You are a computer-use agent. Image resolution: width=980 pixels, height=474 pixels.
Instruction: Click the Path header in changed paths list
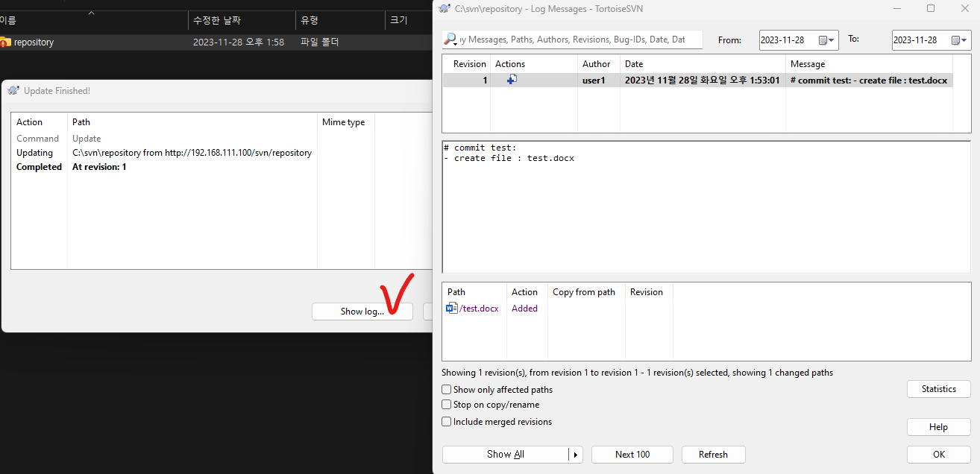(x=474, y=292)
